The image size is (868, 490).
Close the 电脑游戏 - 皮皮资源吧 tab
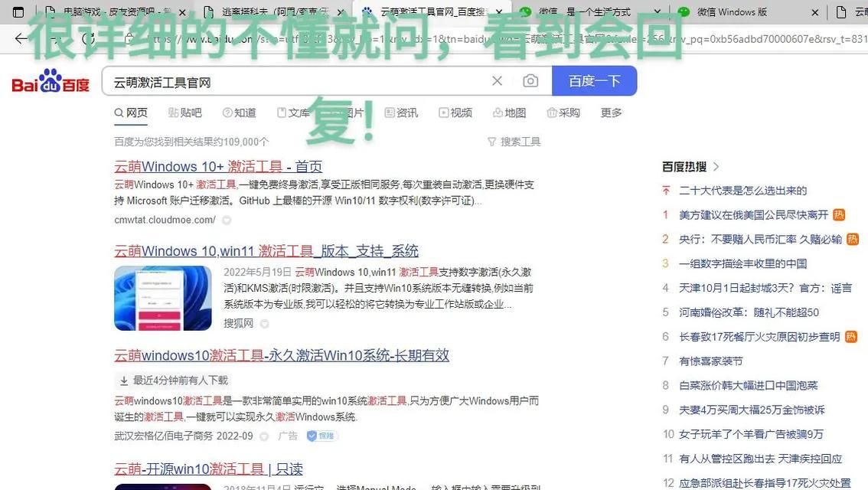point(182,12)
